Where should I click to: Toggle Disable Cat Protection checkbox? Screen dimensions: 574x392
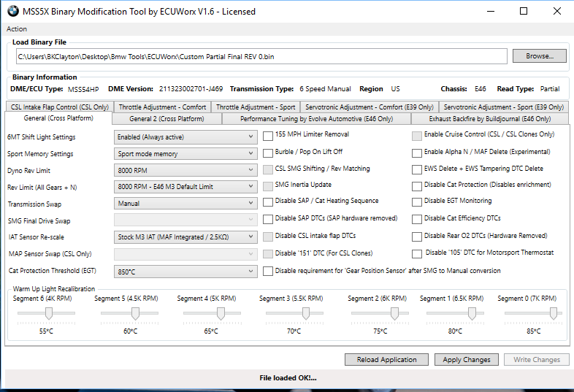(x=416, y=186)
